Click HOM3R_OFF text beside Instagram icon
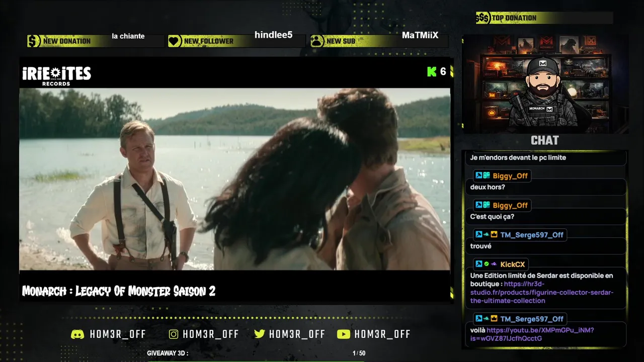This screenshot has height=362, width=644. pos(210,334)
